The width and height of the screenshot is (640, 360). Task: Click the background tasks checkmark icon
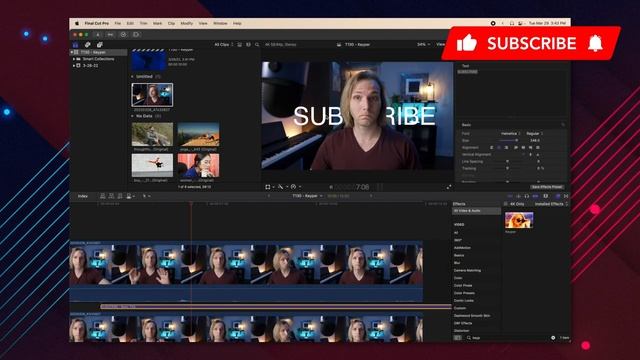123,35
